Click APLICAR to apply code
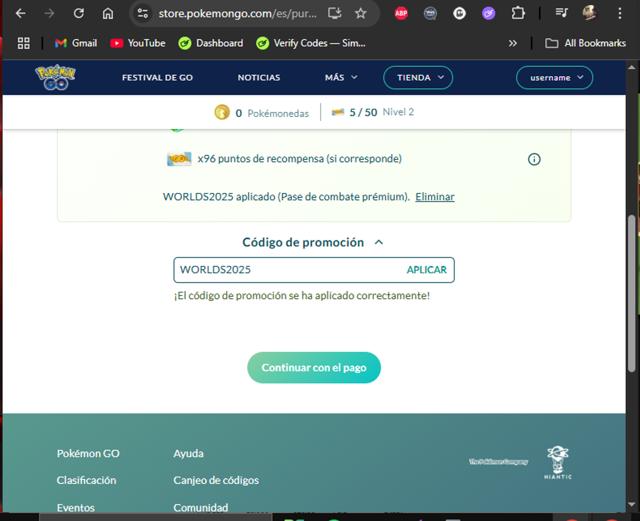This screenshot has height=521, width=640. pyautogui.click(x=427, y=270)
